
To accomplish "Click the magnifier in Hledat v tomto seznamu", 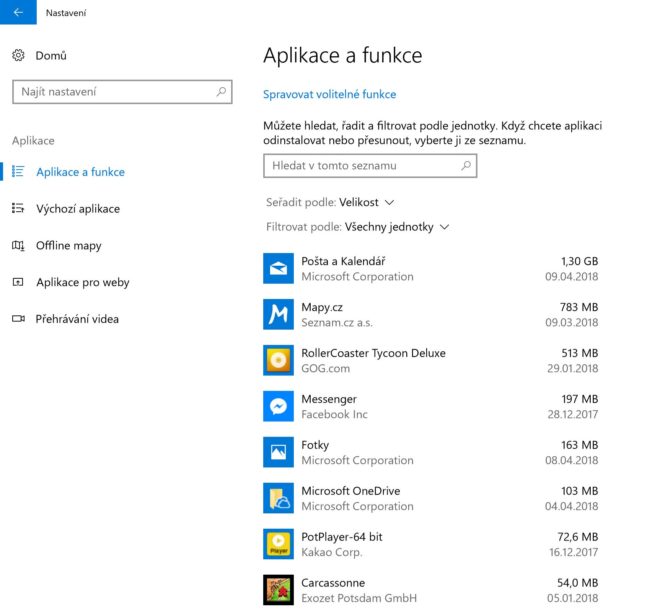I will click(466, 166).
